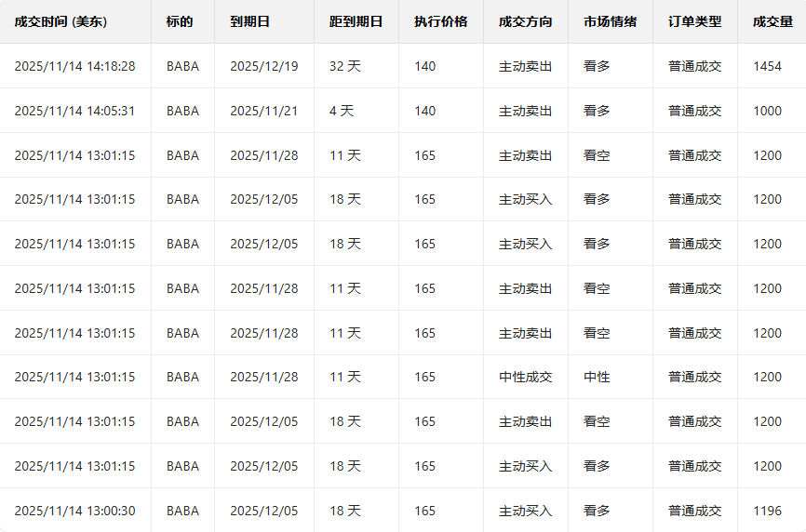
Task: Click the 订单类型 column header
Action: pos(694,21)
